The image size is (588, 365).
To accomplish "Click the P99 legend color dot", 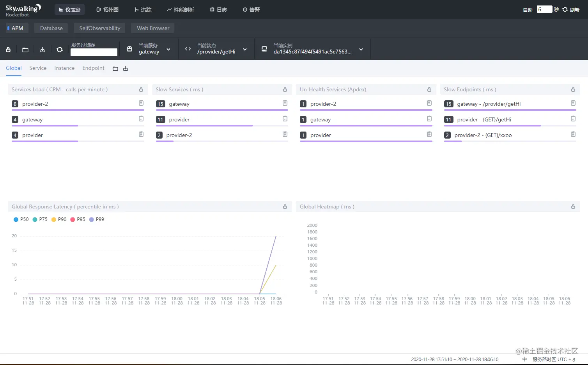I will coord(92,219).
